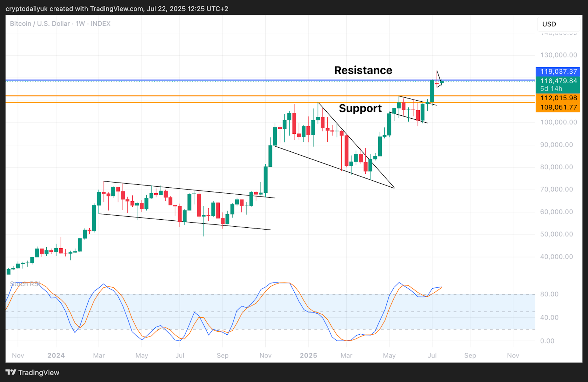This screenshot has width=588, height=382.
Task: Select the Support text annotation
Action: point(360,108)
